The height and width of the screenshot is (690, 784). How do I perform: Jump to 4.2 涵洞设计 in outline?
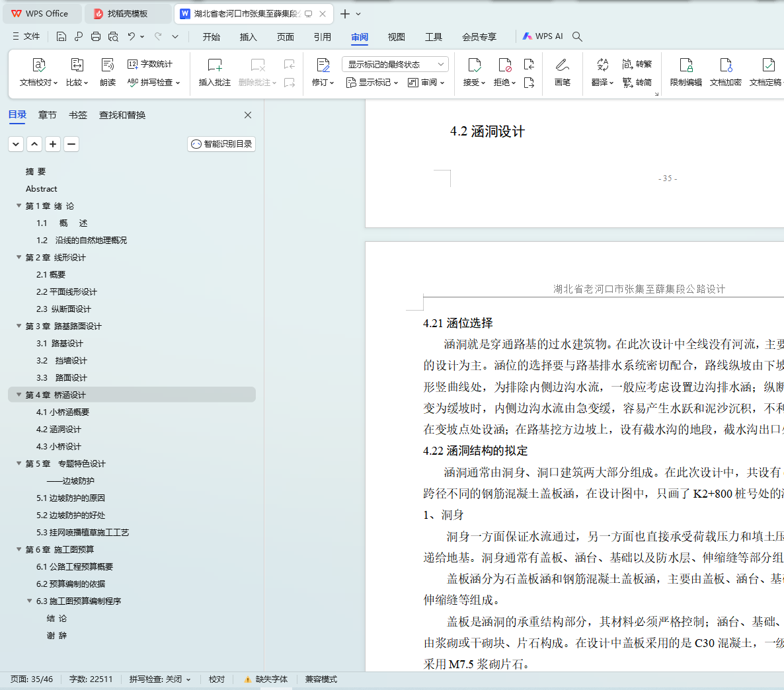(x=58, y=429)
